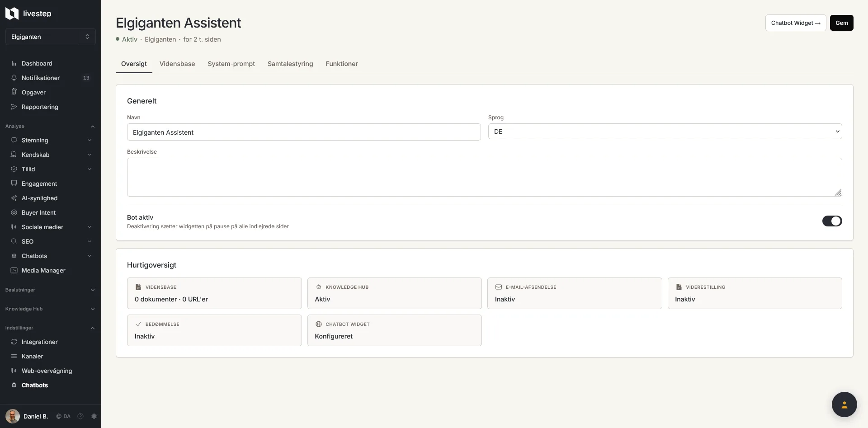Click the AI-synlighed sparkle icon
The height and width of the screenshot is (428, 868).
14,198
